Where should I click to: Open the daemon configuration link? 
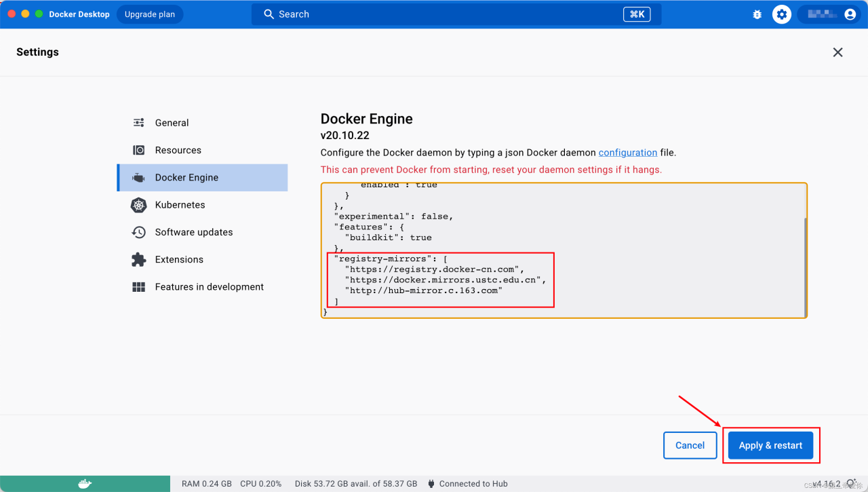[x=627, y=153]
